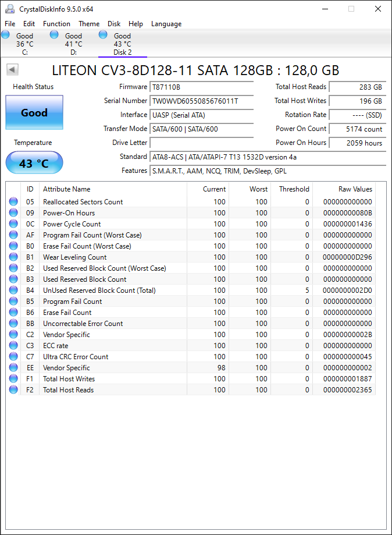Viewport: 392px width, 535px height.
Task: Click the Standard field ATA8-ACS
Action: (x=268, y=157)
